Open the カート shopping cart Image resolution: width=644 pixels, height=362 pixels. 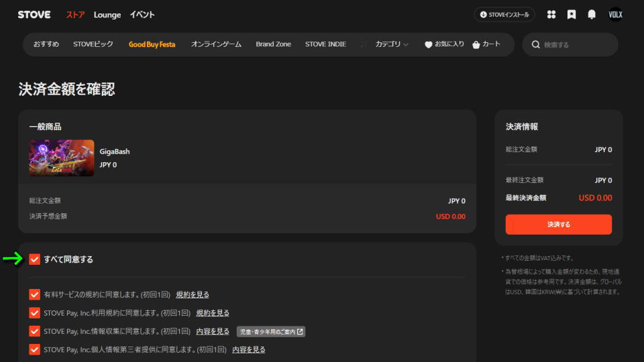click(x=486, y=44)
